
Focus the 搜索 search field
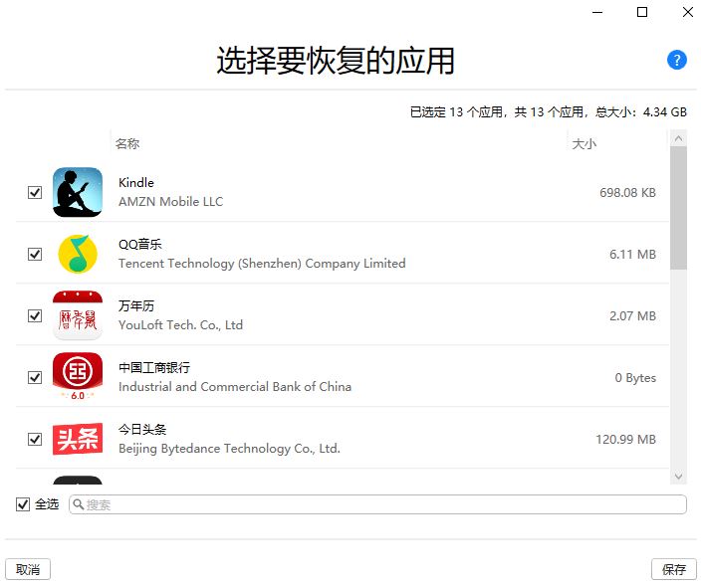coord(377,504)
